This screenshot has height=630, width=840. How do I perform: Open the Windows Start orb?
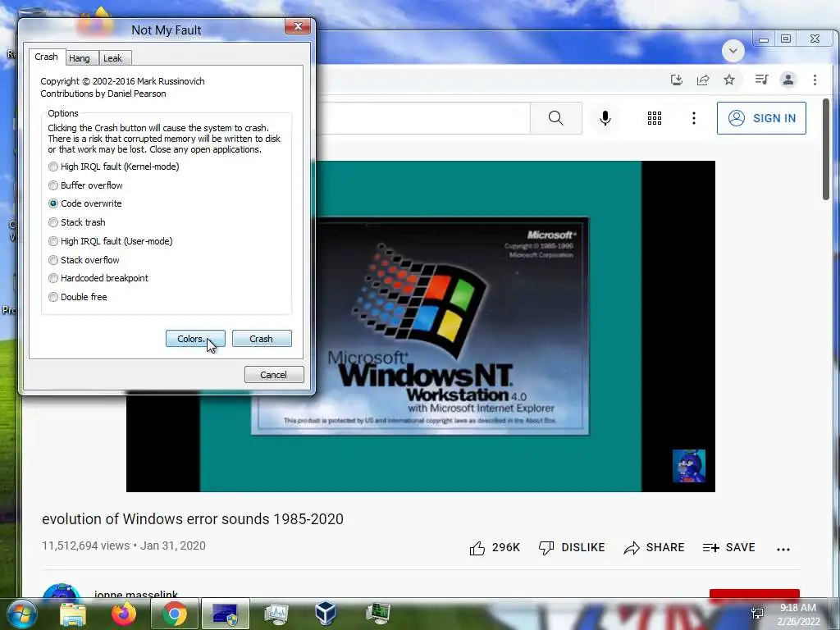click(22, 614)
